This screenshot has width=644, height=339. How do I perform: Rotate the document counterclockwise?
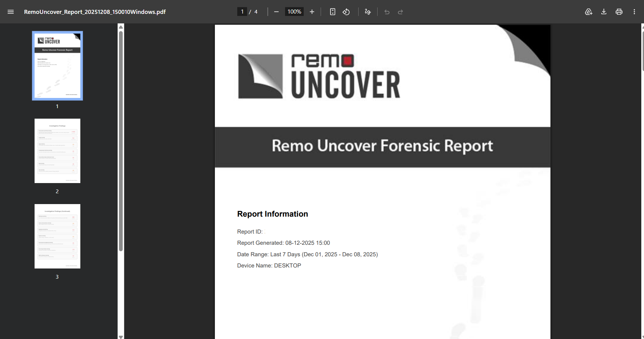coord(346,12)
